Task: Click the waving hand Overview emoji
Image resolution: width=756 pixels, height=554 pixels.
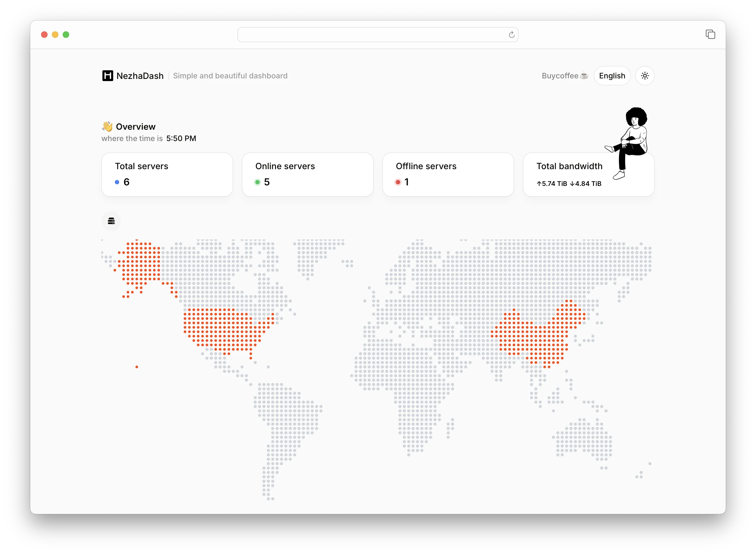Action: (107, 126)
